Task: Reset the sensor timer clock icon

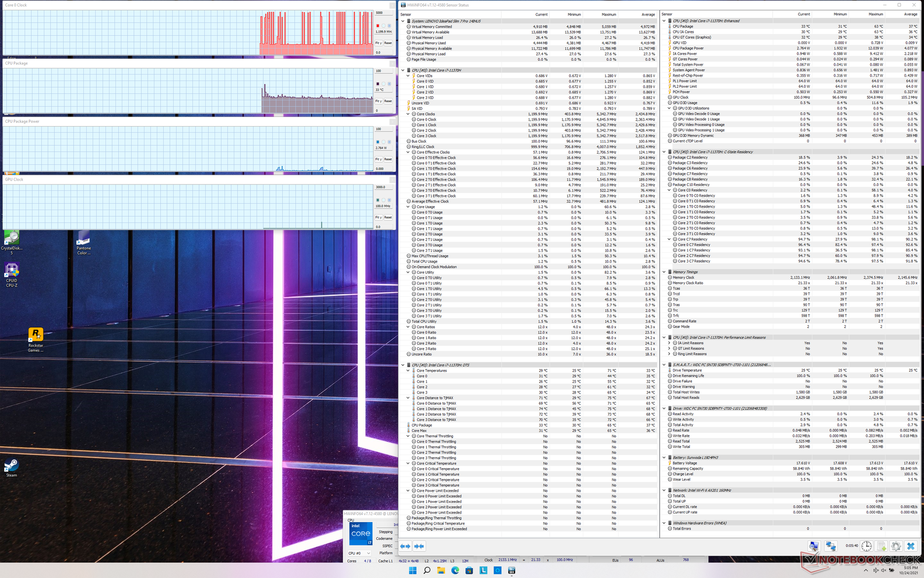Action: (866, 546)
